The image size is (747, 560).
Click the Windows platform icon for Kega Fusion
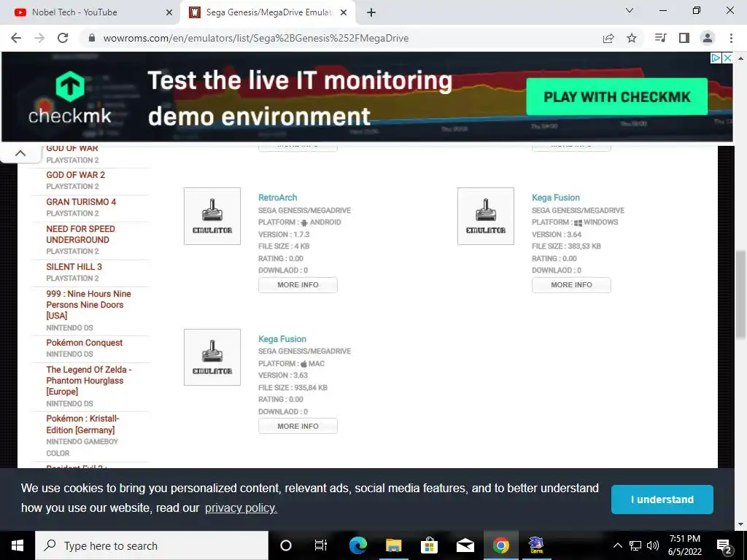coord(578,222)
